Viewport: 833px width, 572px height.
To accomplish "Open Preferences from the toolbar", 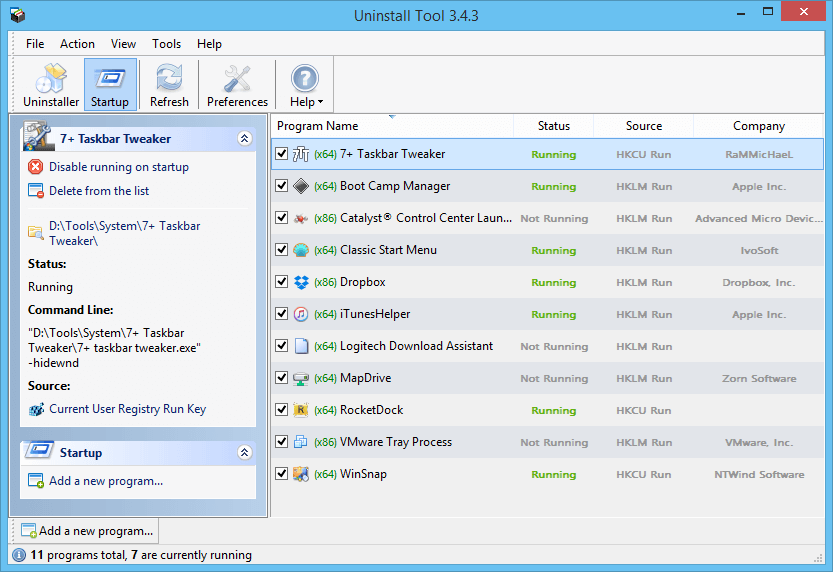I will coord(237,85).
